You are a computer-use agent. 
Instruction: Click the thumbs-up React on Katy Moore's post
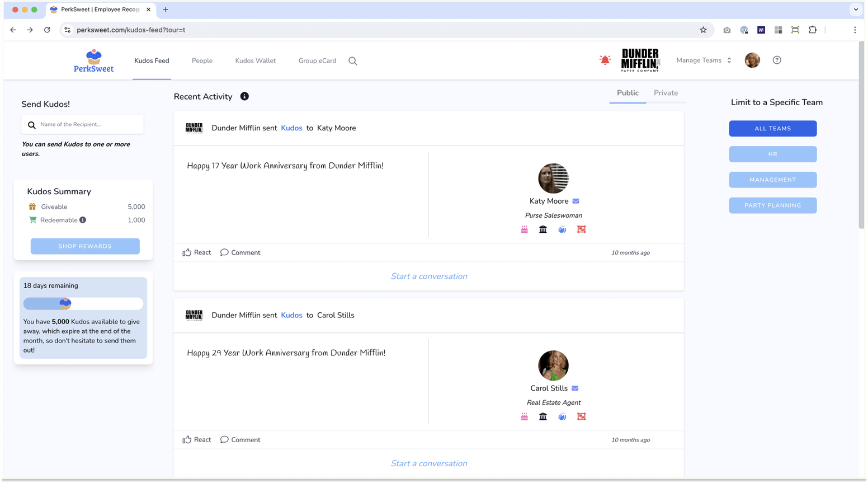197,252
